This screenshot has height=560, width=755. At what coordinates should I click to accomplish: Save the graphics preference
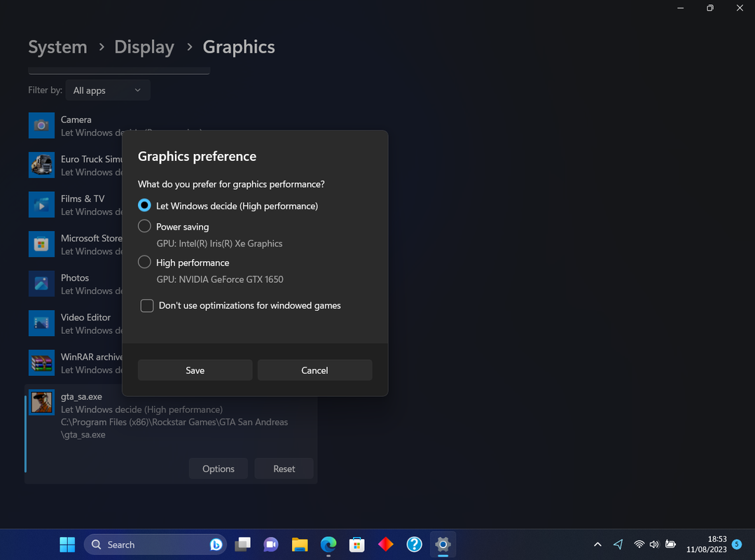(195, 370)
